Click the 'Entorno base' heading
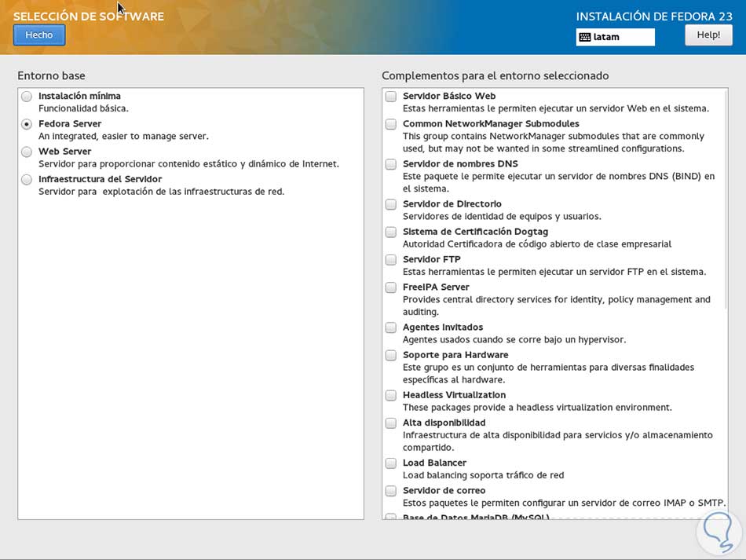746x560 pixels. [51, 75]
